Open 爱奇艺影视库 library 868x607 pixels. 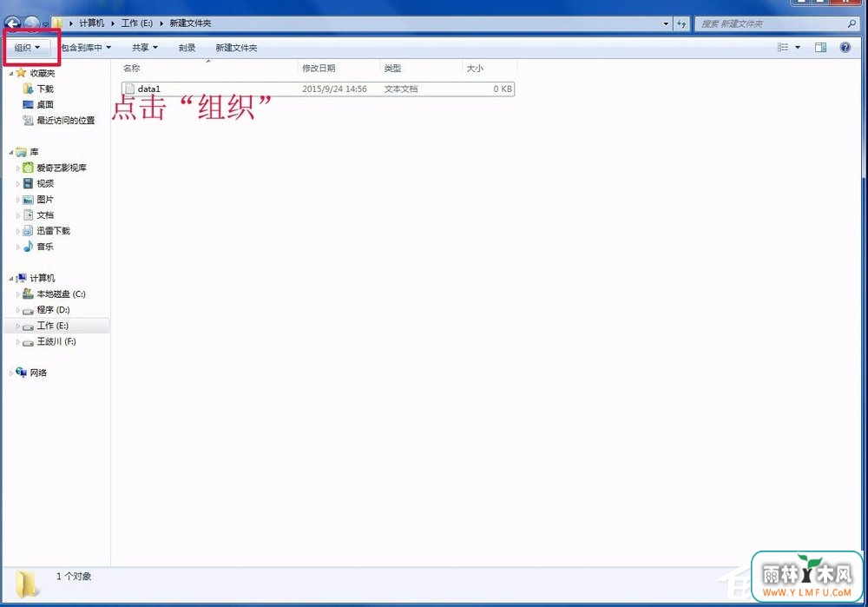tap(62, 168)
